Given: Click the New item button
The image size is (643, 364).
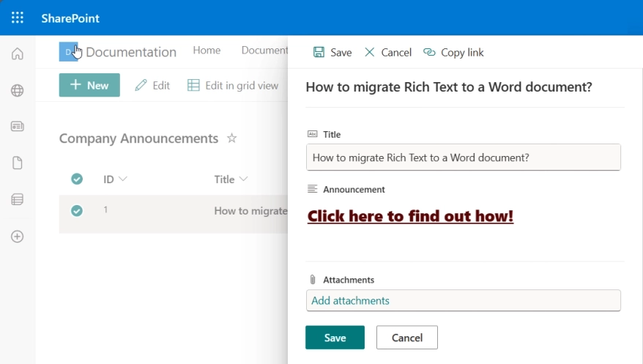Looking at the screenshot, I should [89, 85].
